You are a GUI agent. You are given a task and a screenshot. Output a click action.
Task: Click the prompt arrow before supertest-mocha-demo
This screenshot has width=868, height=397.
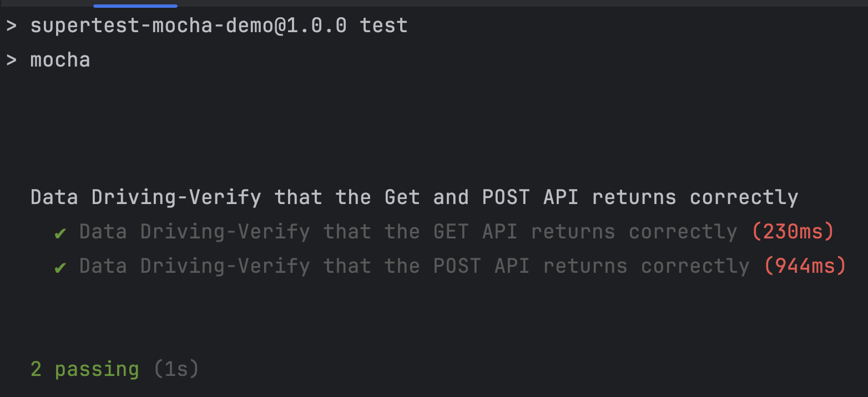point(12,26)
